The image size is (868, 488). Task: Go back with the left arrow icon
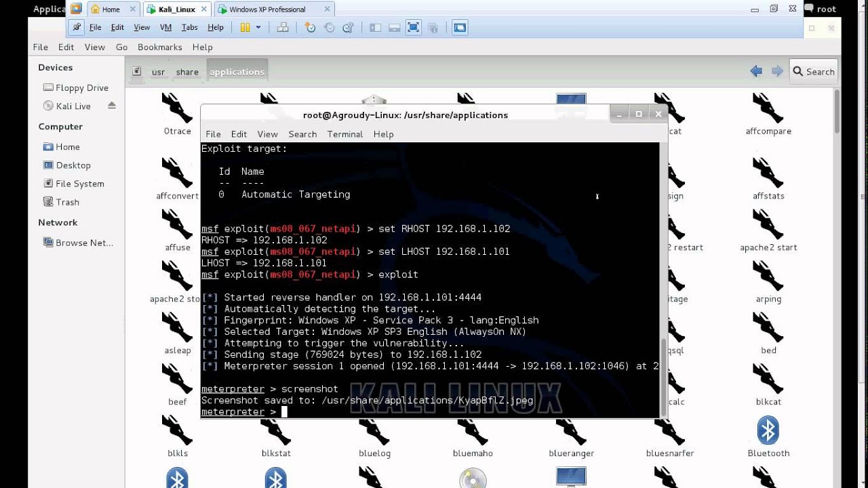pos(756,71)
